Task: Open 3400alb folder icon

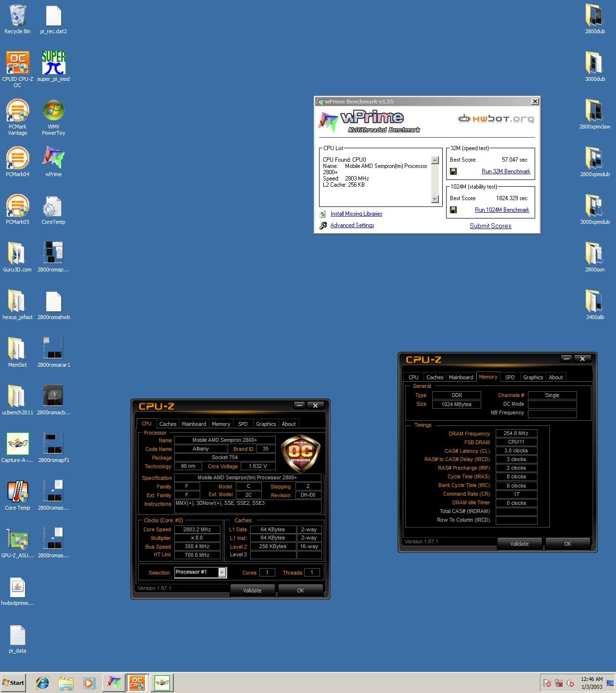Action: click(x=595, y=305)
